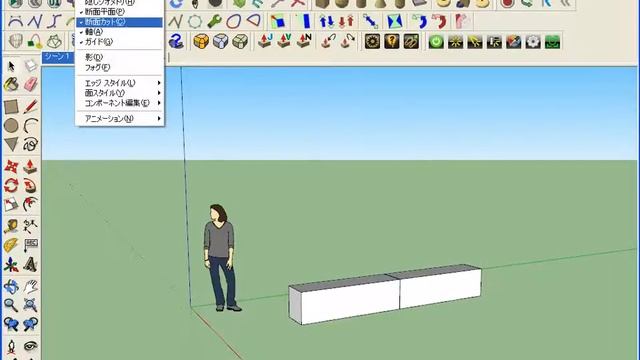Click the left white box front face
The image size is (640, 360).
(x=350, y=301)
